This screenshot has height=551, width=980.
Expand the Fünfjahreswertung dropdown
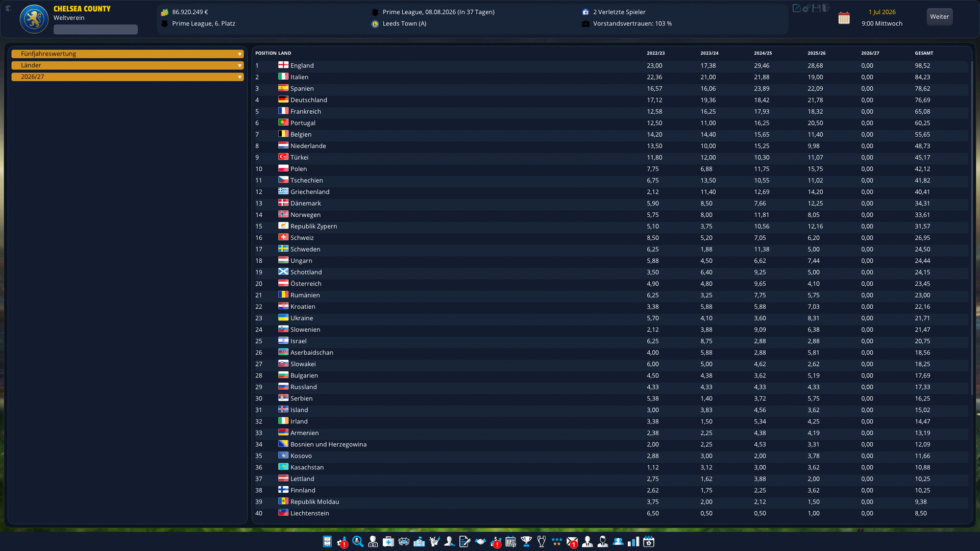pos(128,54)
